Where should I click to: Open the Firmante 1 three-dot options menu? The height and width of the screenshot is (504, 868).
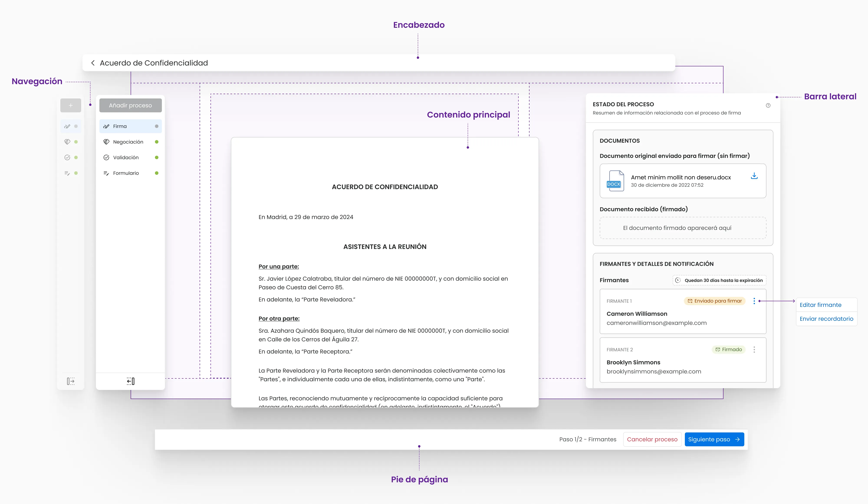pyautogui.click(x=754, y=301)
